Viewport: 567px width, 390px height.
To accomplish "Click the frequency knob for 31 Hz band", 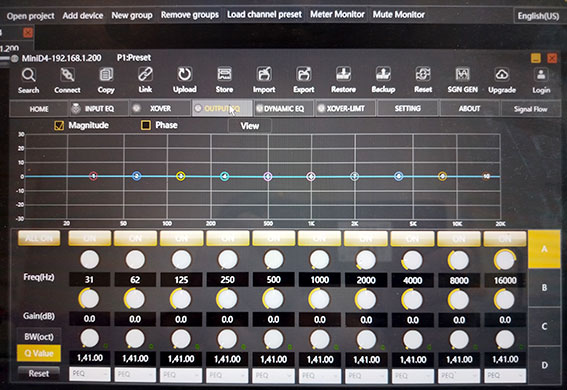I will click(89, 260).
